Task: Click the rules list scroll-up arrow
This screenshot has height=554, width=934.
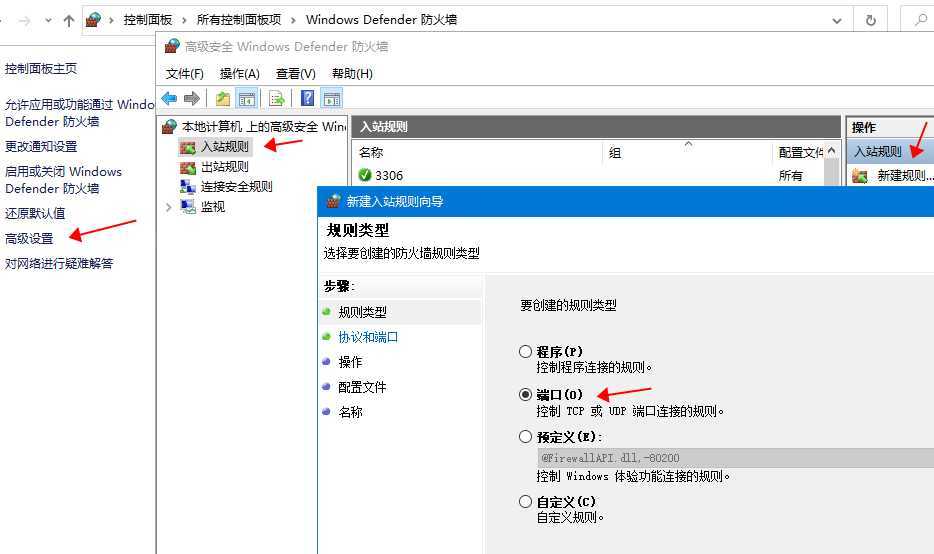Action: pyautogui.click(x=832, y=151)
